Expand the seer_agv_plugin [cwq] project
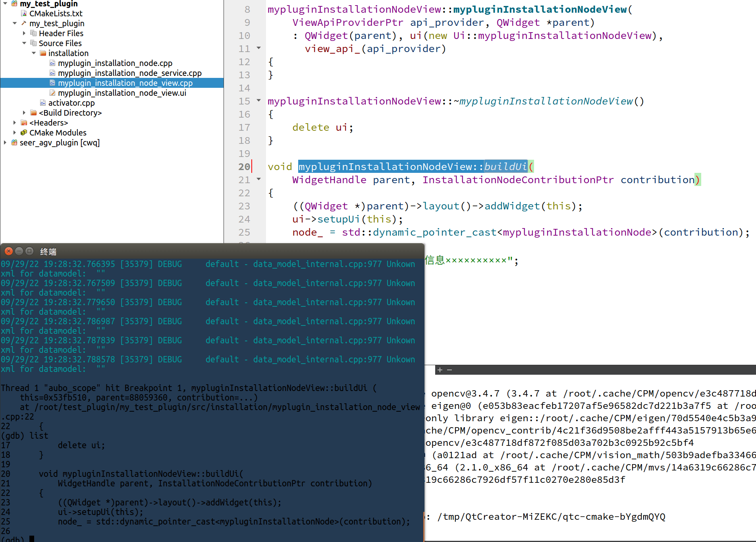 click(5, 143)
